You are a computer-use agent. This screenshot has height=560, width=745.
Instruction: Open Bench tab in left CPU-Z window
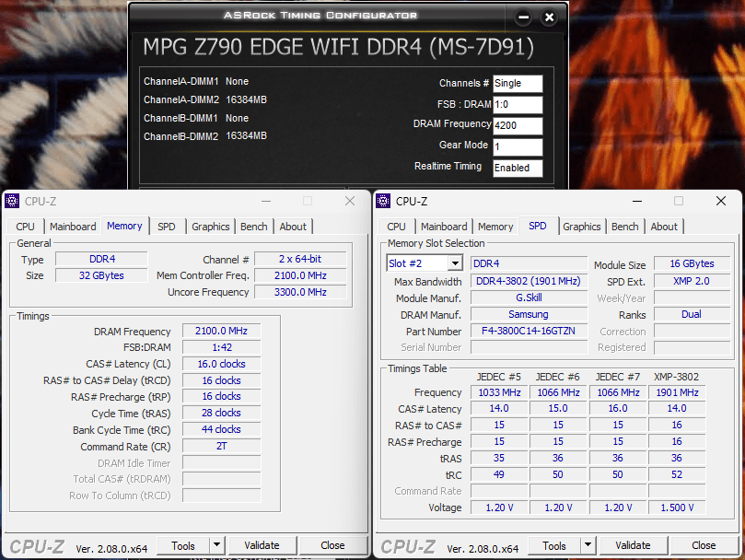[x=254, y=227]
